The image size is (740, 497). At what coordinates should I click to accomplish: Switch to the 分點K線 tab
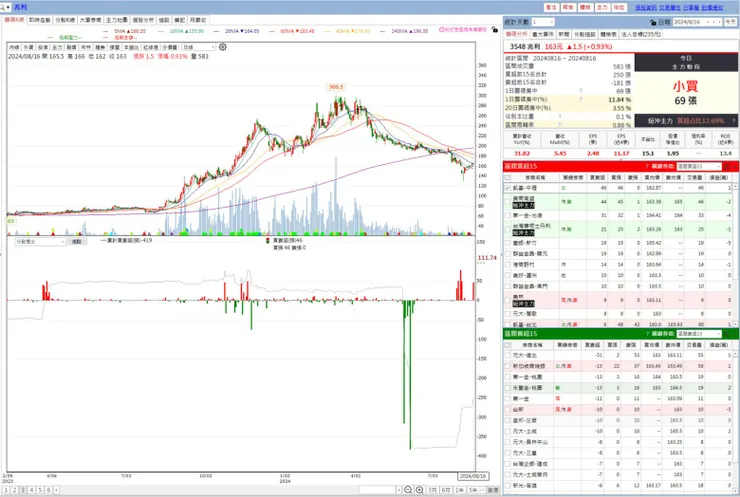click(65, 20)
